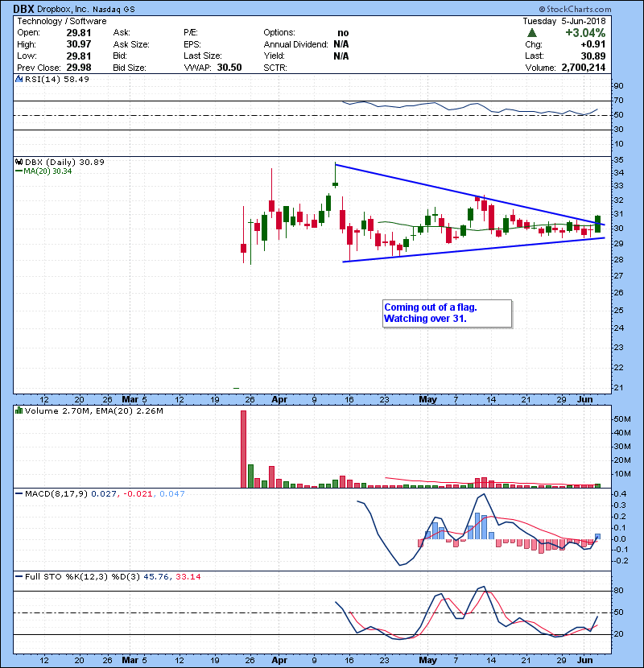
Task: Click the red stochastic %D value 33.14
Action: tap(188, 576)
